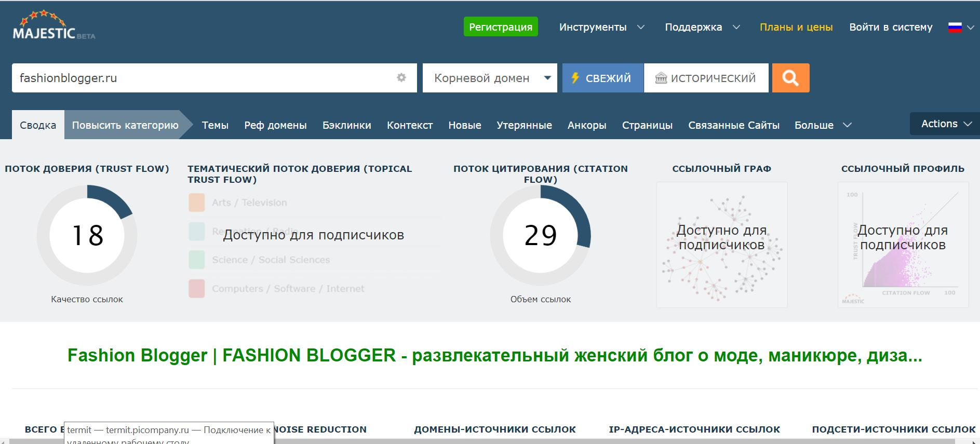Click the Majestic logo

[x=54, y=25]
